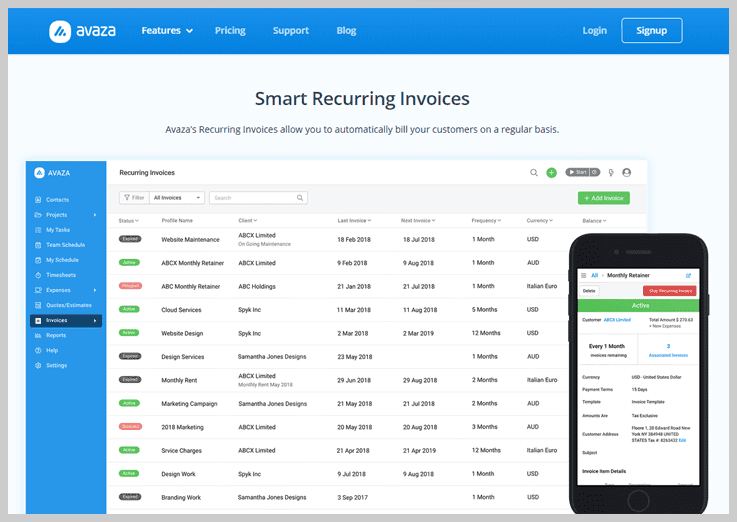The height and width of the screenshot is (522, 737).
Task: Go to the Pricing page
Action: [230, 31]
